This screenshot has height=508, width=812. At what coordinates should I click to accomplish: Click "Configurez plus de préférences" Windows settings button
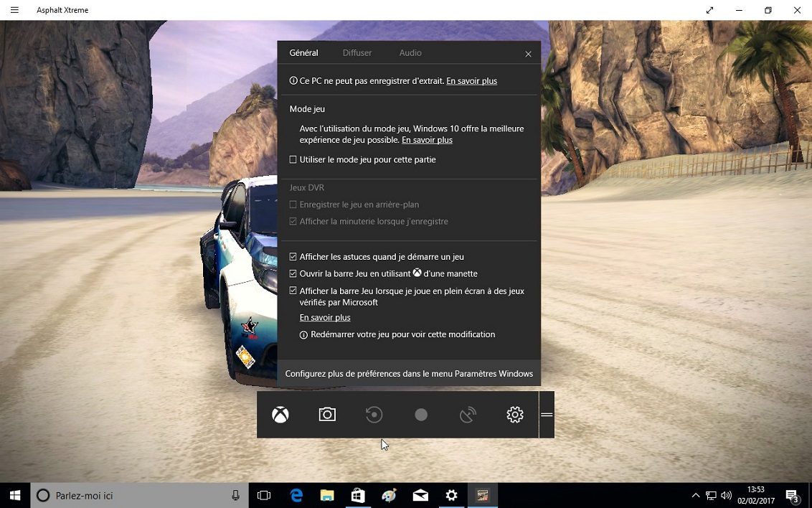(409, 374)
